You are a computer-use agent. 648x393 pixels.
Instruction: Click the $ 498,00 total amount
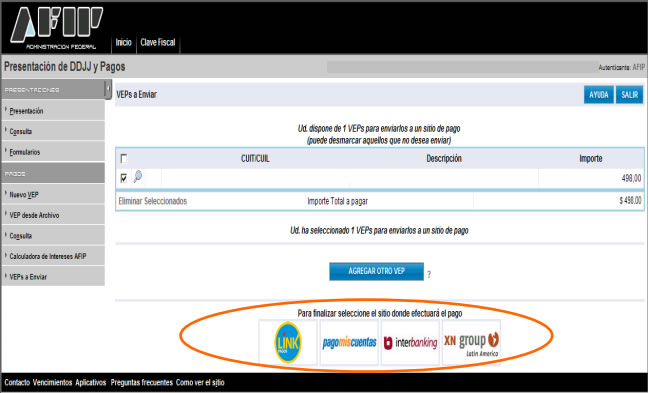(630, 201)
